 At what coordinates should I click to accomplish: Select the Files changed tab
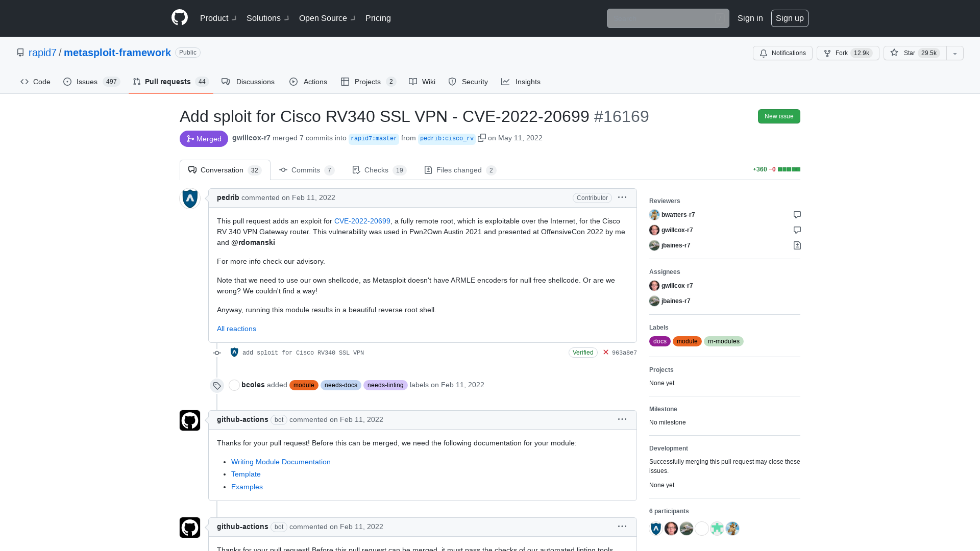click(x=460, y=170)
